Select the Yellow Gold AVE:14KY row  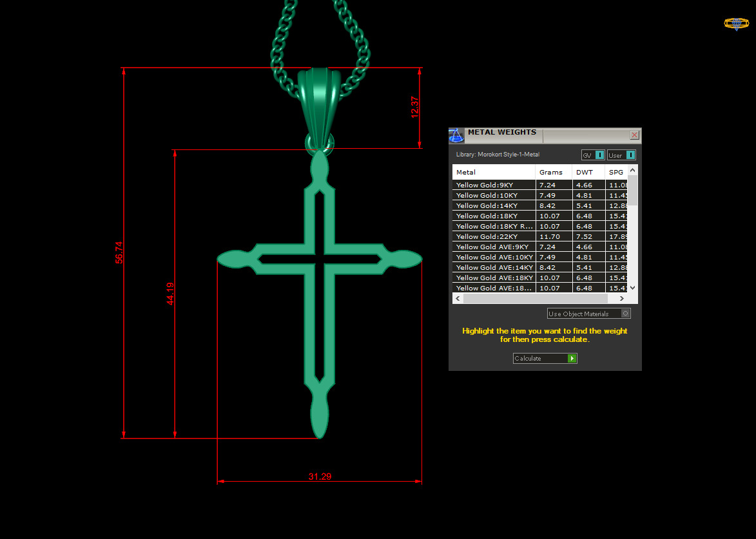540,267
